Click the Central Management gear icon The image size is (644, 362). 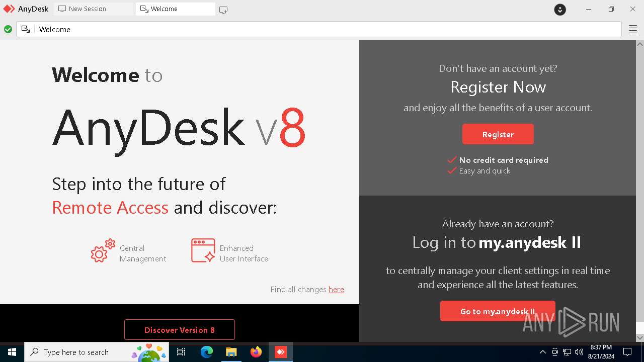click(103, 251)
